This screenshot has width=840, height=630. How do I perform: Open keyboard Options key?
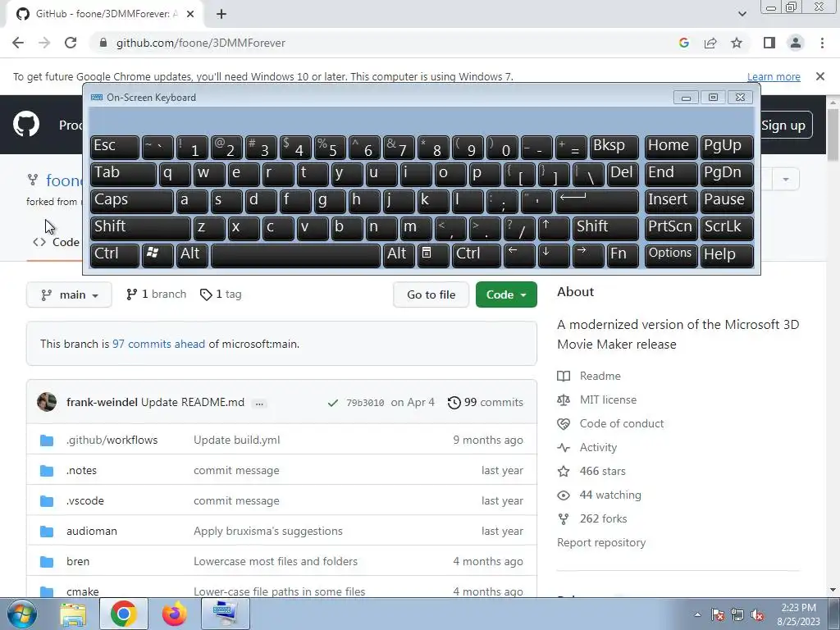671,254
